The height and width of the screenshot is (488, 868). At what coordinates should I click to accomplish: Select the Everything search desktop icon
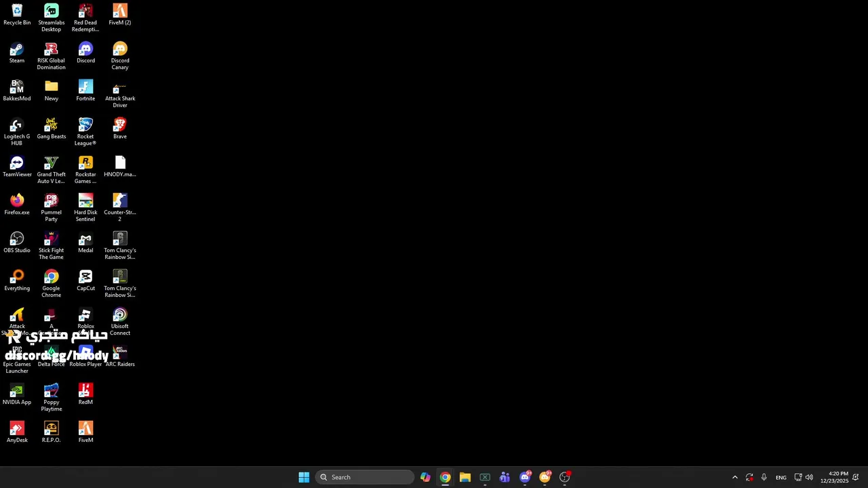17,281
